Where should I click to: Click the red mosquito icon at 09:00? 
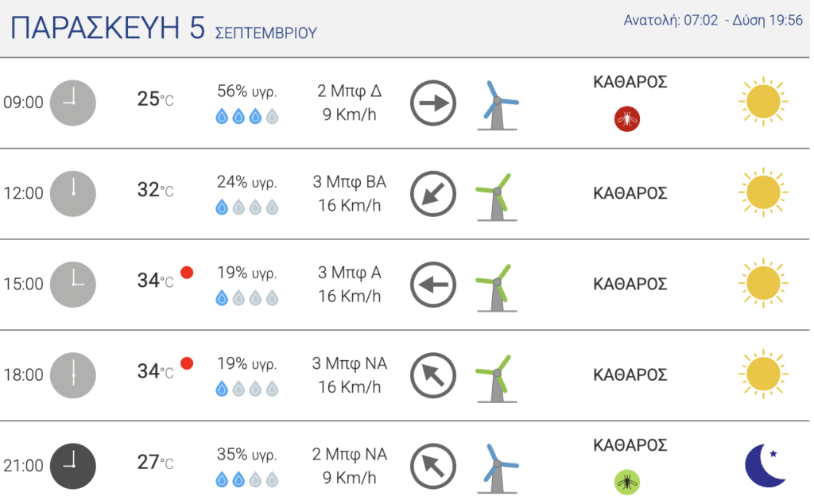[626, 119]
